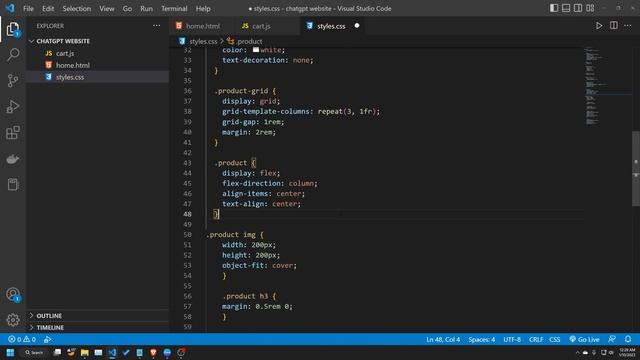Open the Manage gear icon
This screenshot has height=360, width=640.
pyautogui.click(x=13, y=320)
